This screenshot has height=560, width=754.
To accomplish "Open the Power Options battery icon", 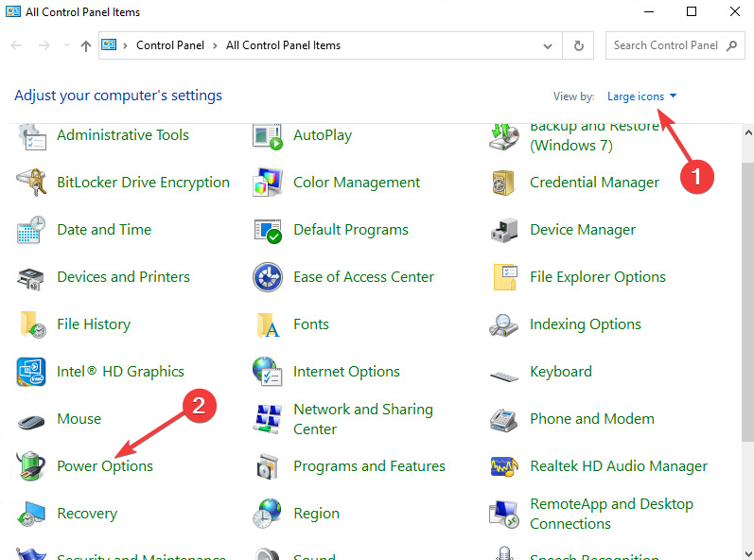I will (x=31, y=465).
